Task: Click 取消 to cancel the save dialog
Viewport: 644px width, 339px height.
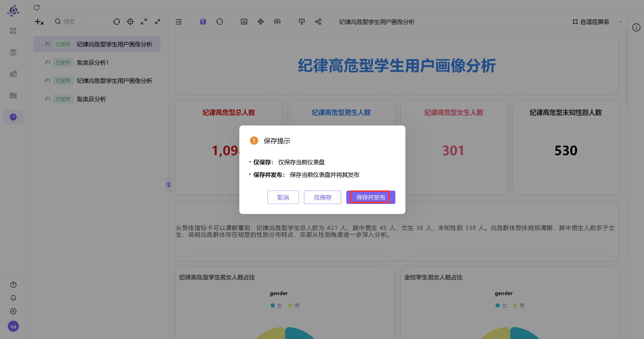Action: click(x=283, y=197)
